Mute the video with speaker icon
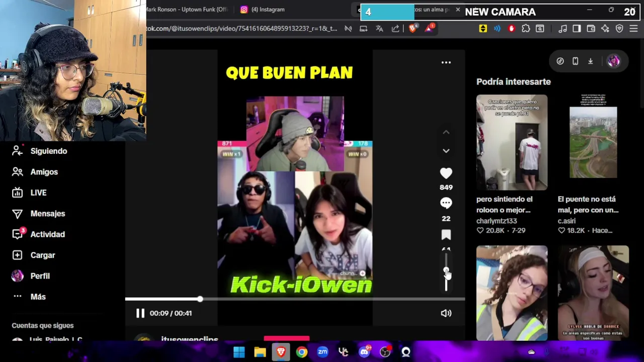644x362 pixels. [446, 313]
